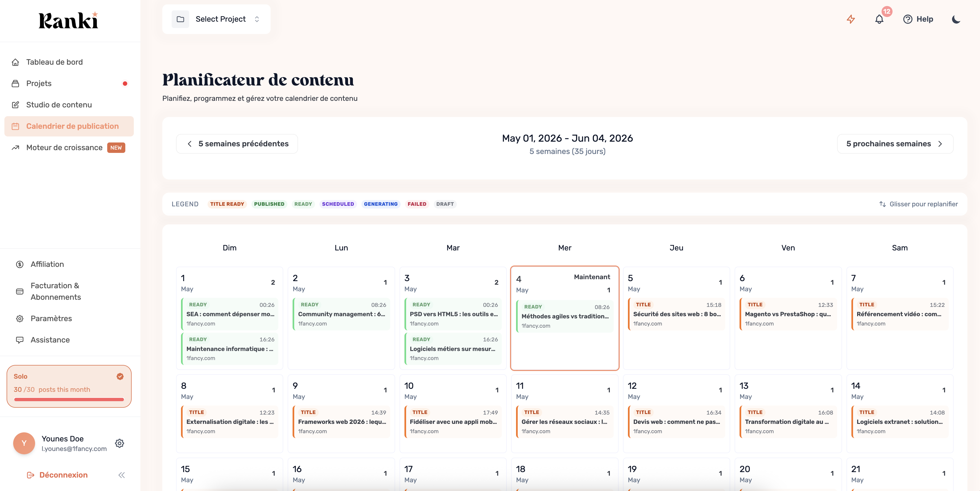The image size is (980, 491).
Task: Open Gérer les réseaux sociaux post
Action: pyautogui.click(x=565, y=421)
